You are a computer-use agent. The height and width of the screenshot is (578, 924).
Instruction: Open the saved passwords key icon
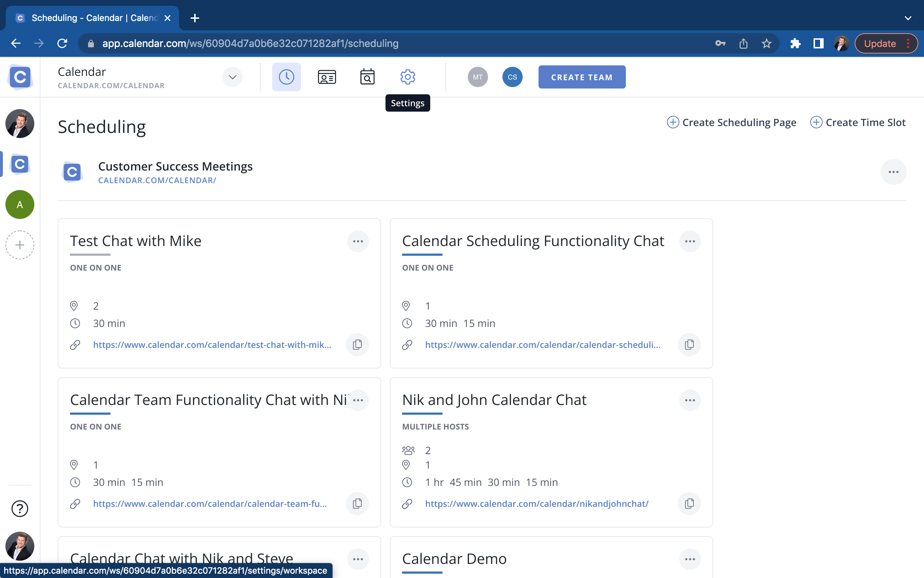[720, 43]
